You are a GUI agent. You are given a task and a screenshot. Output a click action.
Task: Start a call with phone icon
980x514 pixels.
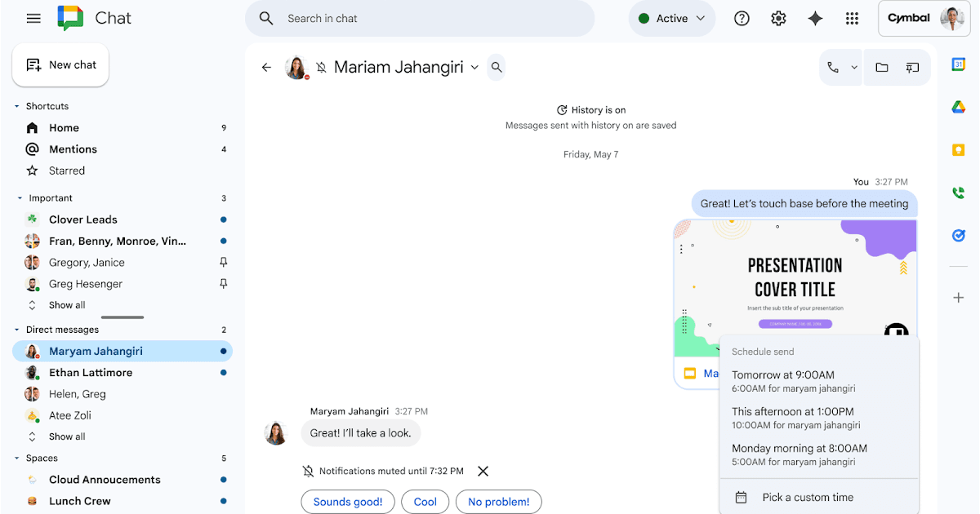[x=833, y=68]
